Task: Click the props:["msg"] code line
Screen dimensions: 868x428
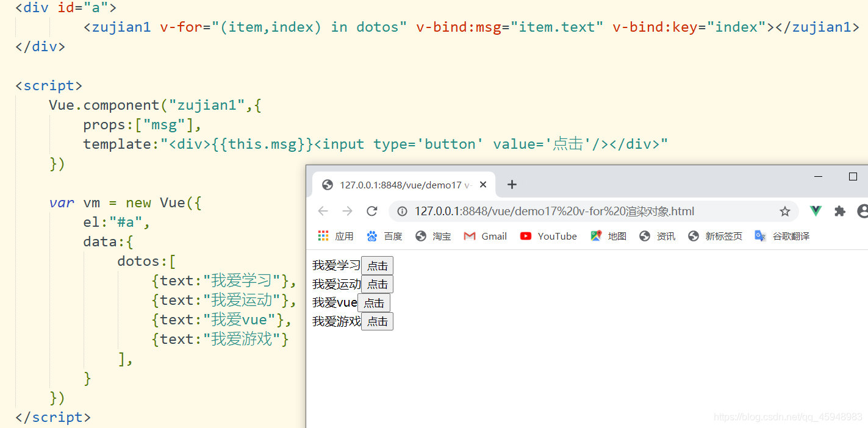Action: point(142,124)
